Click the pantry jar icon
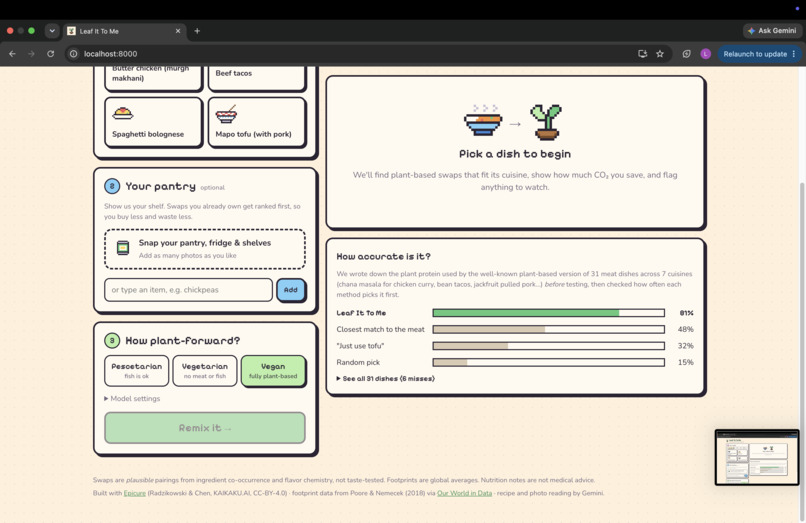 coord(122,248)
